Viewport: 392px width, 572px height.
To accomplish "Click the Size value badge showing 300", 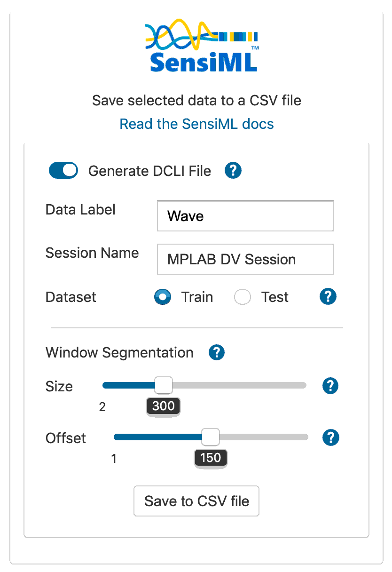I will [164, 406].
